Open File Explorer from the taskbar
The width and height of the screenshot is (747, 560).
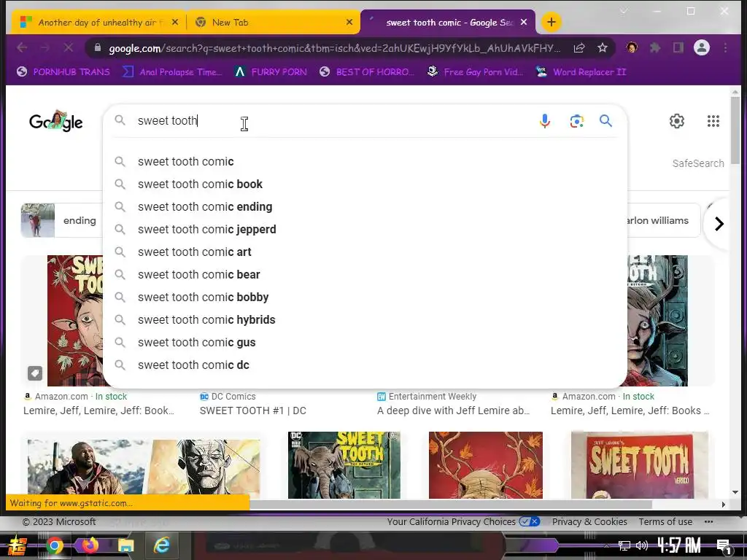(125, 545)
